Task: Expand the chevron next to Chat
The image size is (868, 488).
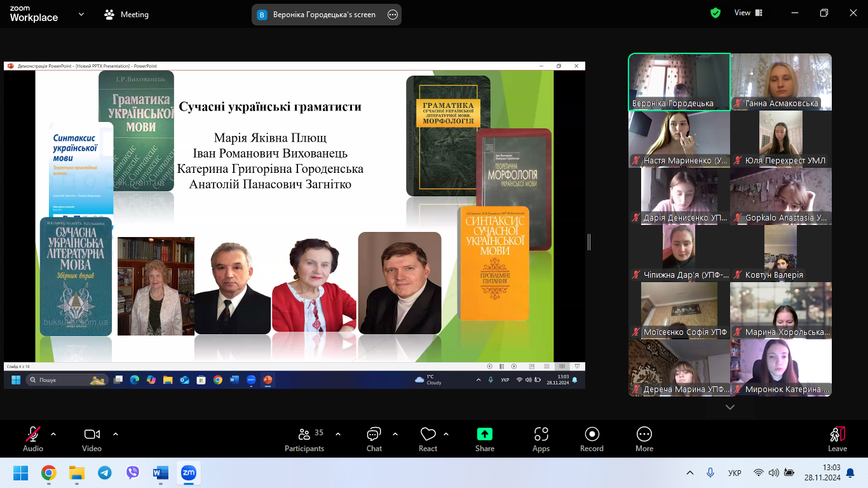Action: coord(395,434)
